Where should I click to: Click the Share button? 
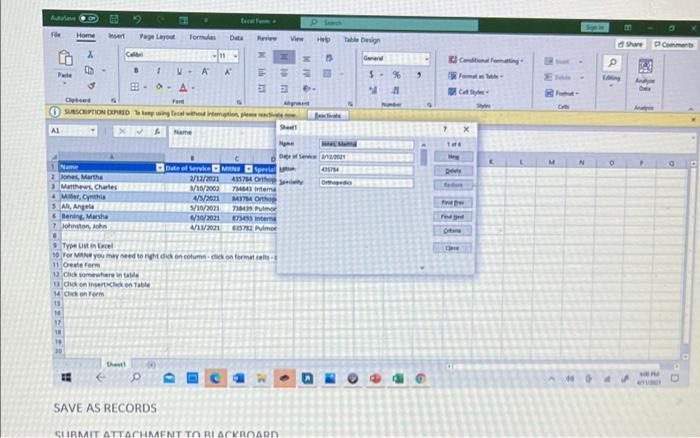(x=630, y=44)
